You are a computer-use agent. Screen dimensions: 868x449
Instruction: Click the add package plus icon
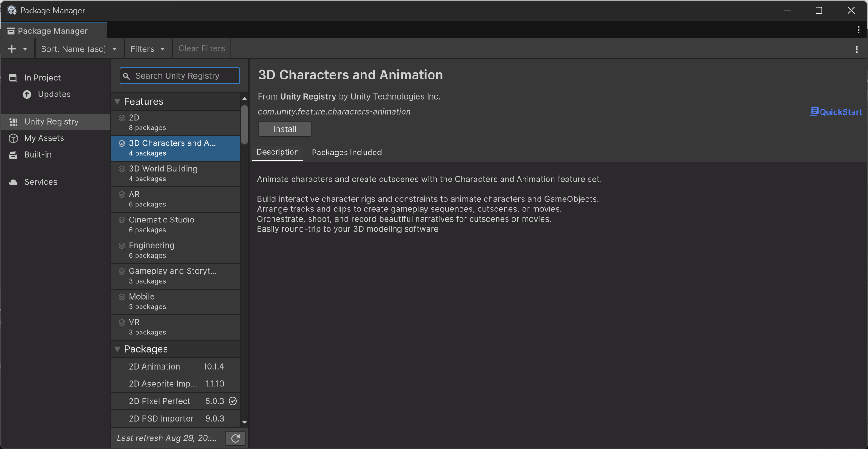(x=12, y=49)
